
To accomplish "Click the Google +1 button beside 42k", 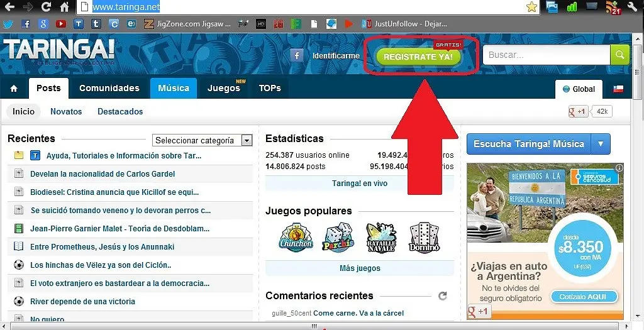I will tap(579, 112).
